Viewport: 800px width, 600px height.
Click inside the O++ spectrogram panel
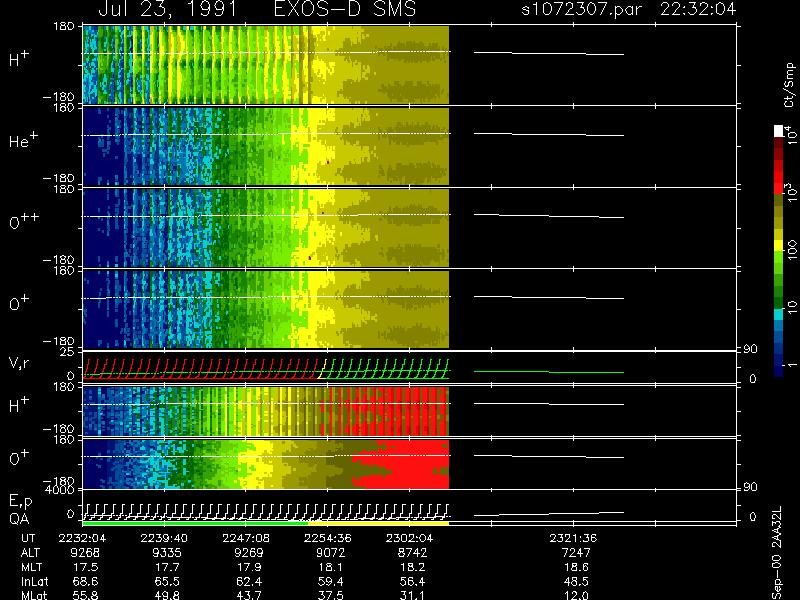[x=266, y=228]
